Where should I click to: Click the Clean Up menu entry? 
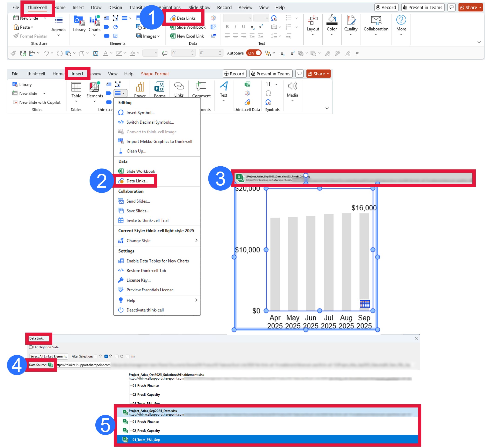click(136, 151)
